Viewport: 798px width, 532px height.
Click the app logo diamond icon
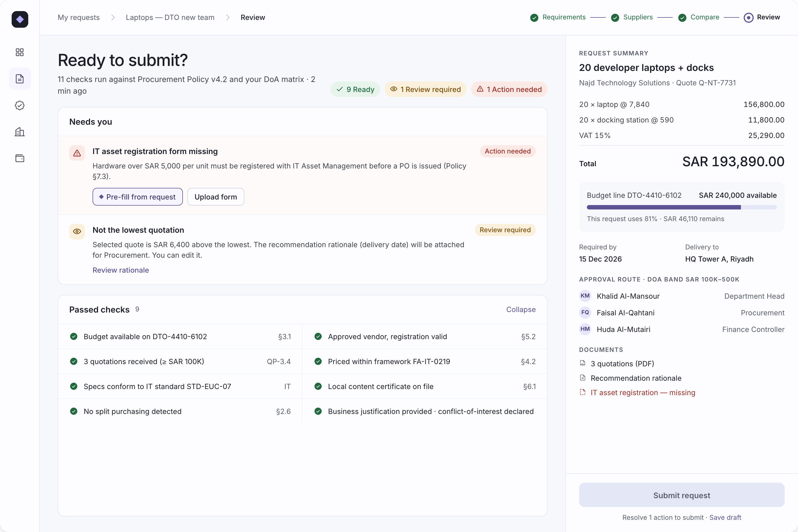coord(20,19)
